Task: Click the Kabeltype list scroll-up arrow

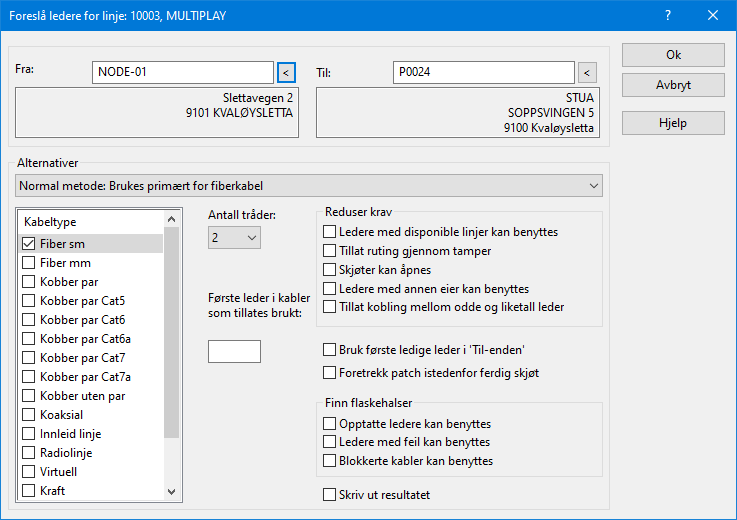Action: pyautogui.click(x=172, y=219)
